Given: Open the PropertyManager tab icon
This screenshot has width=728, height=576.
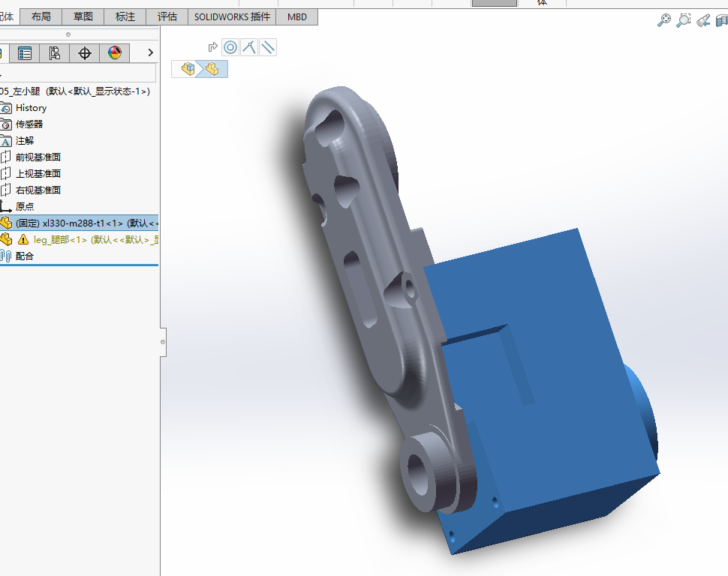Looking at the screenshot, I should coord(25,53).
